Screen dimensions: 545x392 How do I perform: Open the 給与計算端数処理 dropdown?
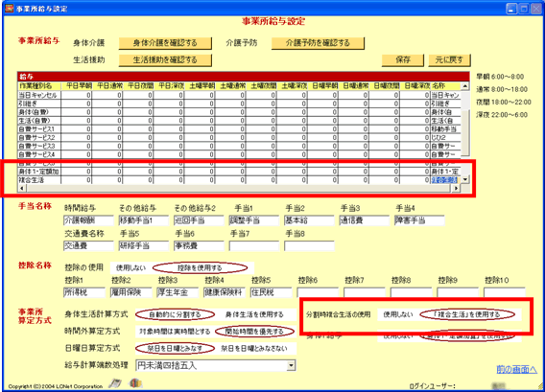[292, 365]
